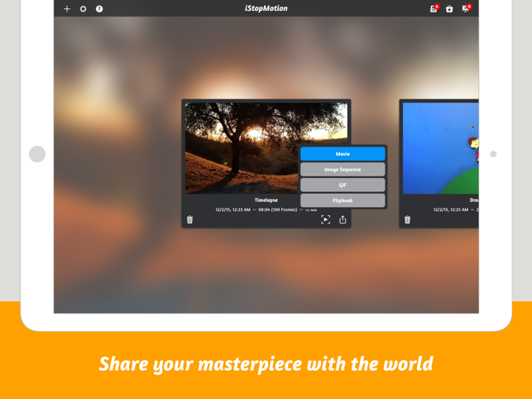Open the rightmost badge icon in top bar
This screenshot has height=399, width=532.
466,9
